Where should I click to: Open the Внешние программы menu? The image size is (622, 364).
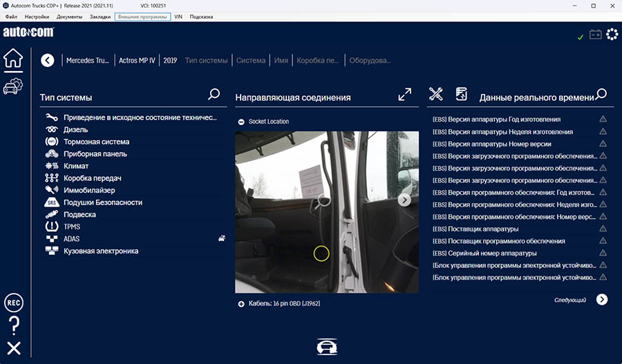142,16
